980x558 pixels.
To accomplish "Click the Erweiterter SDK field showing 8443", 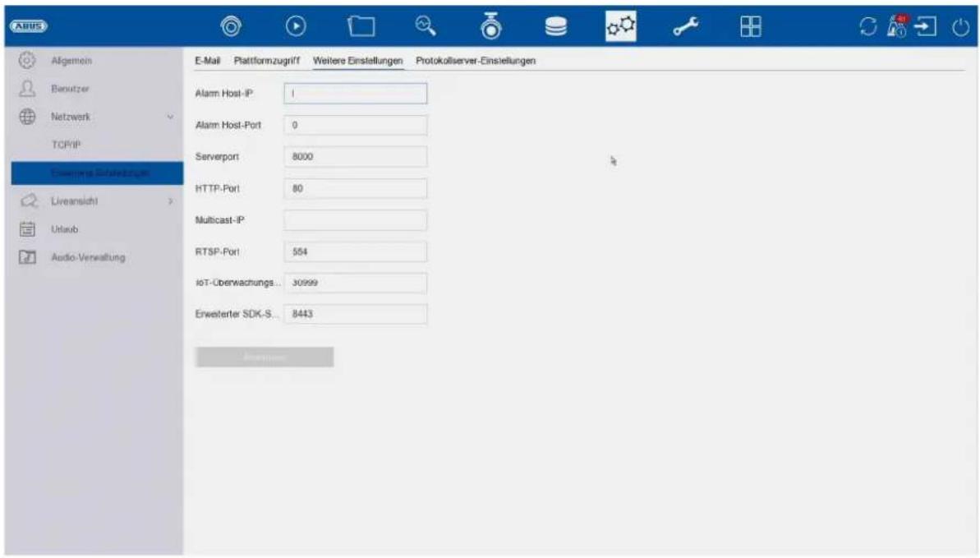I will point(356,314).
